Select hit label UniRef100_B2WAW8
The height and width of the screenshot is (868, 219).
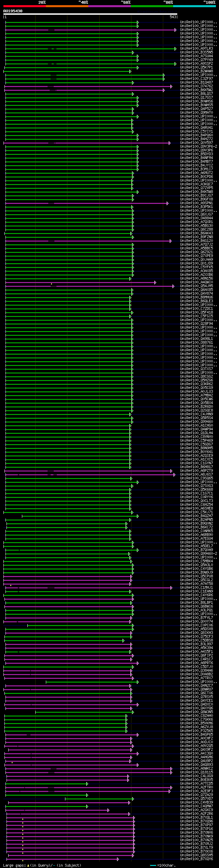pos(196,71)
